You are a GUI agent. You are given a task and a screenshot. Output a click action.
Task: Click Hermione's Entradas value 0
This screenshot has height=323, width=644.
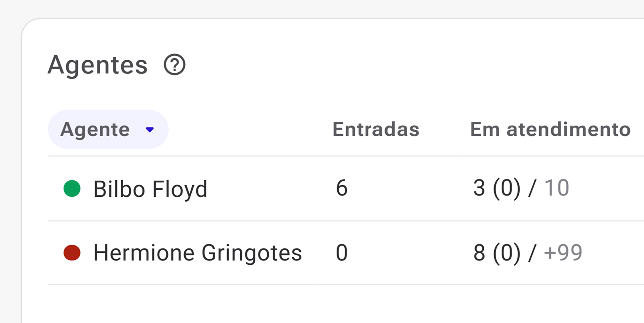click(x=342, y=253)
